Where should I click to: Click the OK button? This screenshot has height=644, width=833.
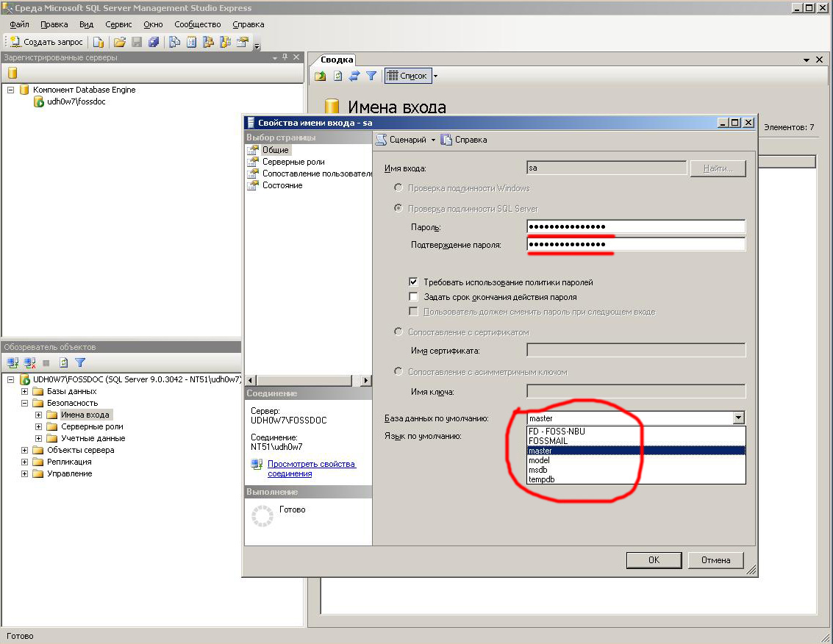pos(654,560)
